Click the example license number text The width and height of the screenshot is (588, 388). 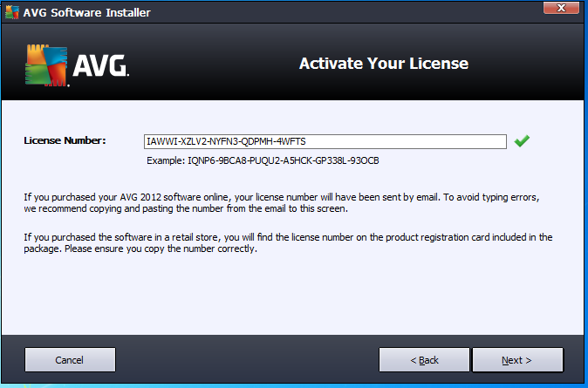pyautogui.click(x=263, y=160)
